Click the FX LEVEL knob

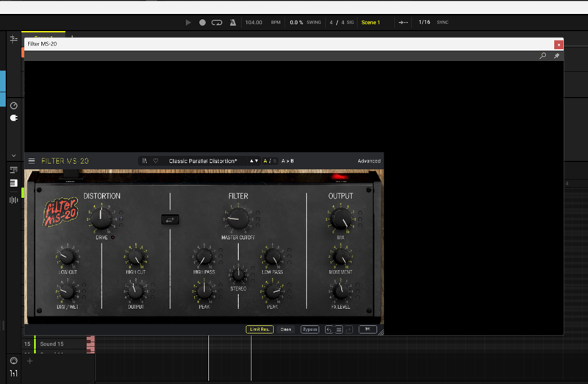pos(340,291)
